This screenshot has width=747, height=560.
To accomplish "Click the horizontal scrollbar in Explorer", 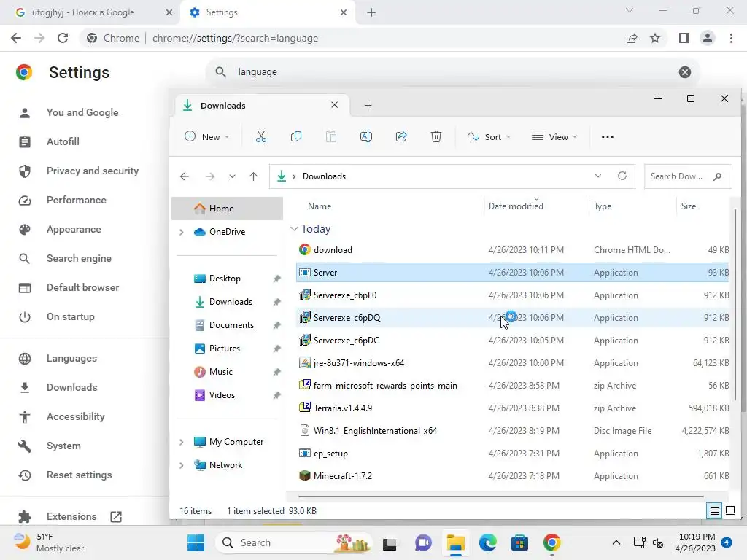I will tap(500, 497).
